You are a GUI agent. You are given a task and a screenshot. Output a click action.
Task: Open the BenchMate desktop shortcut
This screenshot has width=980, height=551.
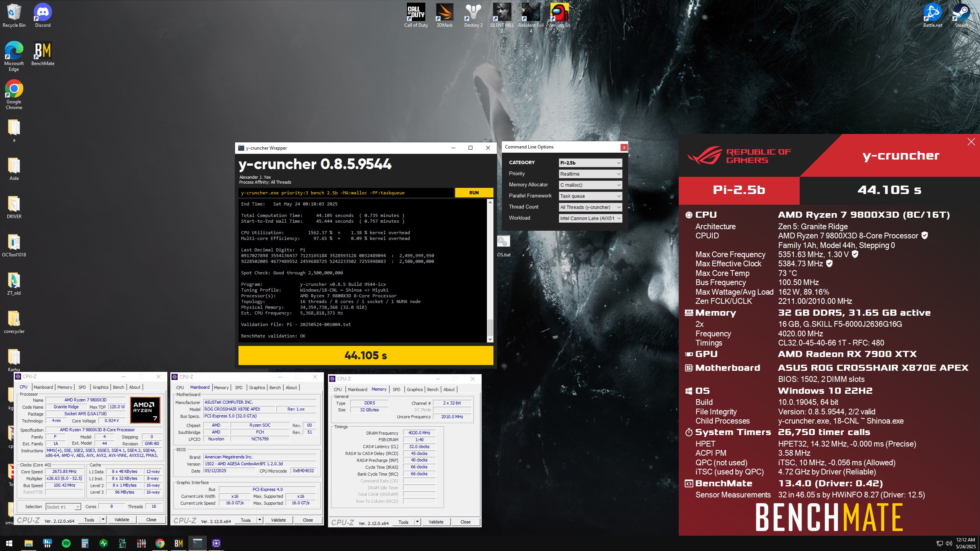tap(43, 54)
